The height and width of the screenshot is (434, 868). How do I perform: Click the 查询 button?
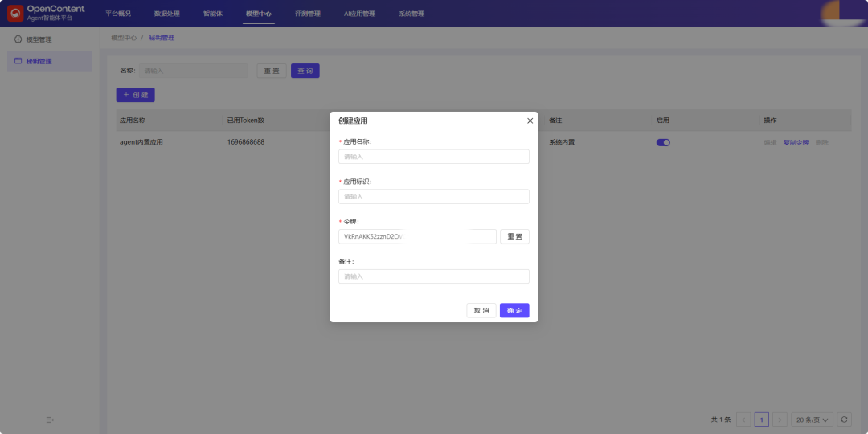coord(305,71)
